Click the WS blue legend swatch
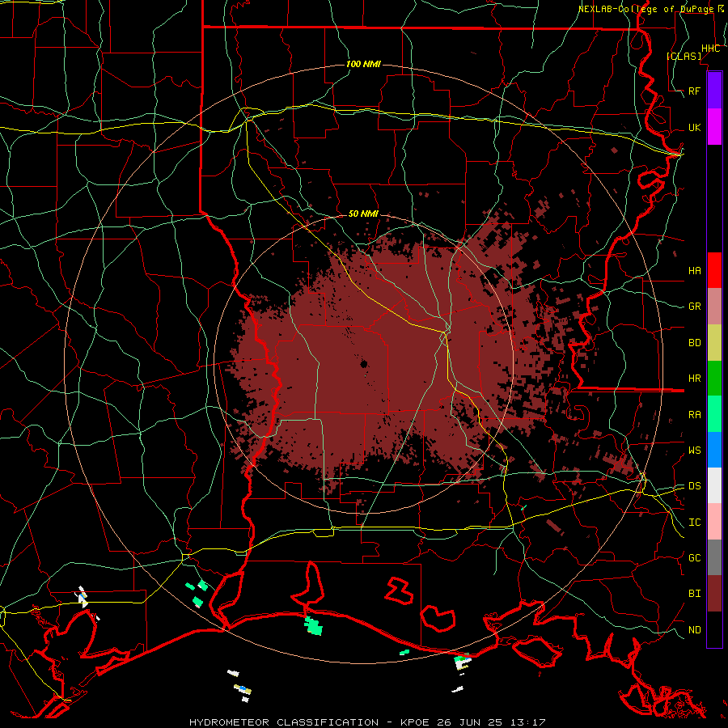Image resolution: width=728 pixels, height=728 pixels. pos(714,450)
